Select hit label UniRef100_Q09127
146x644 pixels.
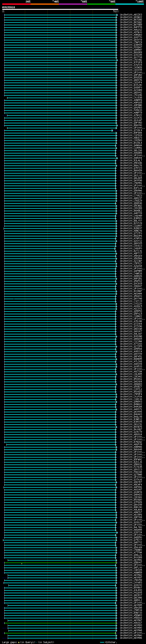(x=131, y=522)
